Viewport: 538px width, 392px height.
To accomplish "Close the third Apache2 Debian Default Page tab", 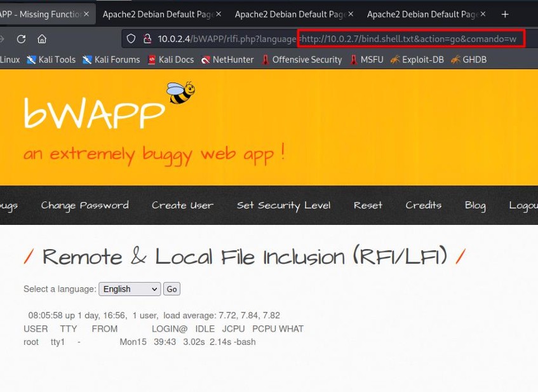I will coord(483,14).
